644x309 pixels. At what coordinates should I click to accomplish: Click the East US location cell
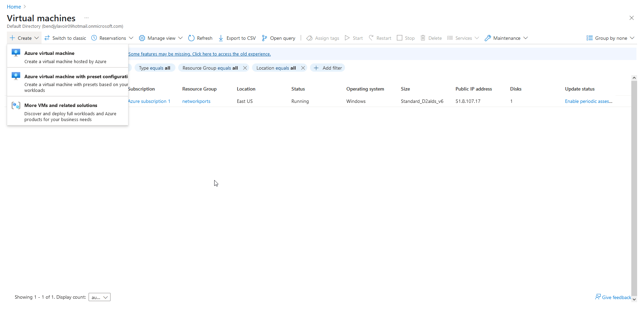(x=245, y=101)
